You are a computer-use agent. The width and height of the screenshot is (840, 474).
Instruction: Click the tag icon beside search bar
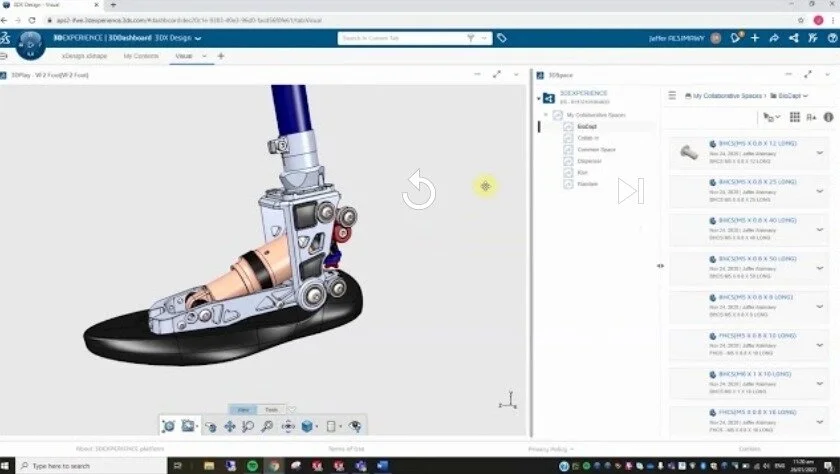point(501,38)
